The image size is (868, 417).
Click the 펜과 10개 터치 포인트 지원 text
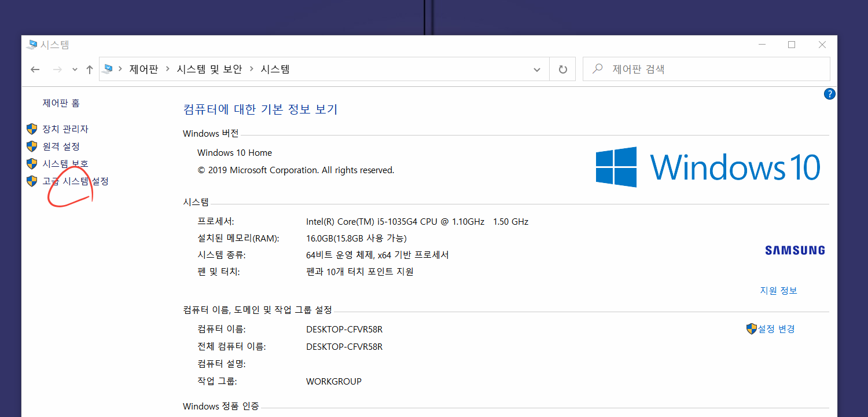point(360,272)
